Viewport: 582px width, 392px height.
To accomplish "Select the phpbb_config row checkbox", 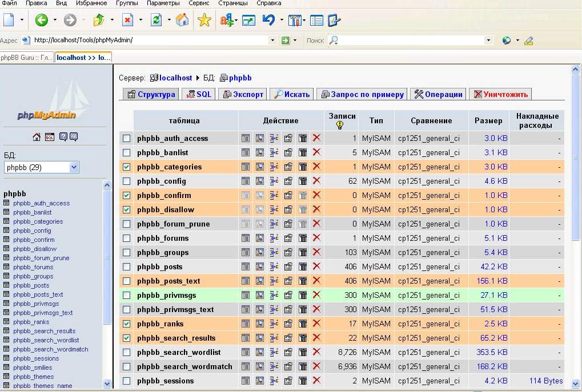I will click(x=127, y=181).
